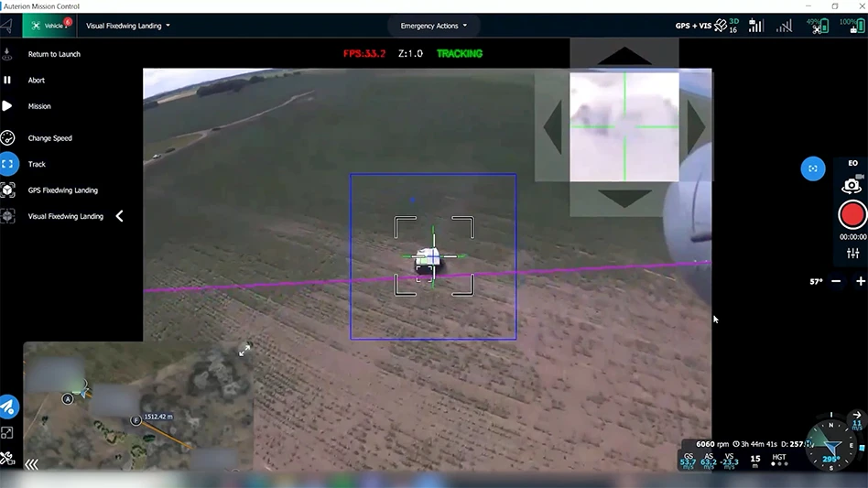This screenshot has height=488, width=868.
Task: Click the Return to Launch icon
Action: pos(7,54)
